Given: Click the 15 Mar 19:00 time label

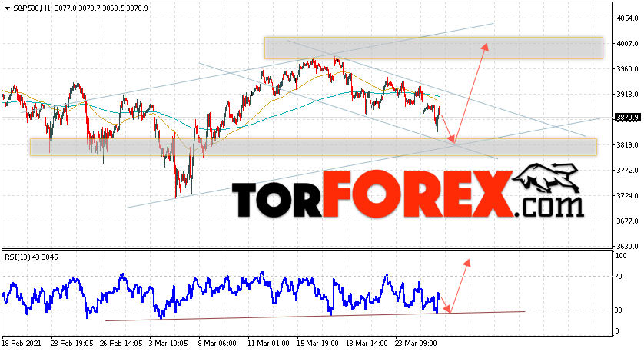Looking at the screenshot, I should 318,343.
